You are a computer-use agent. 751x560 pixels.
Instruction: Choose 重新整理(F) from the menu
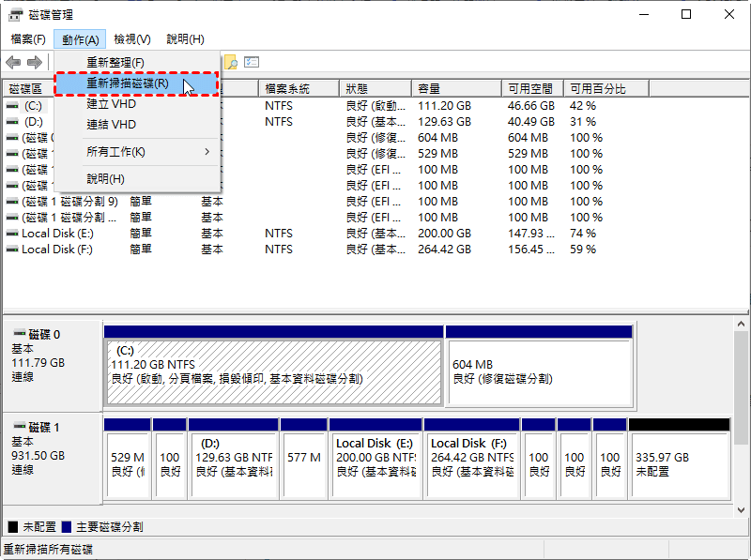tap(115, 63)
